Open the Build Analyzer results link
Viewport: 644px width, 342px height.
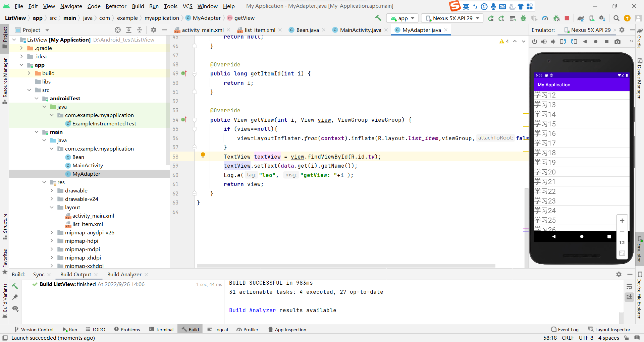[252, 310]
